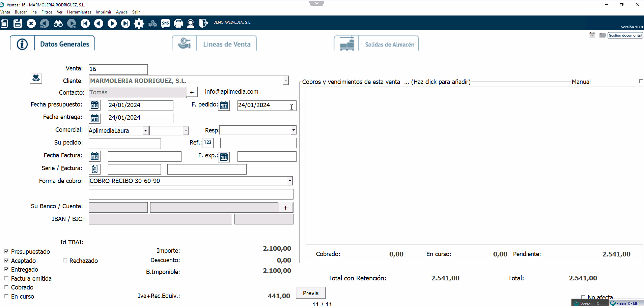Click the Gestión documental button
This screenshot has width=644, height=306.
click(x=625, y=35)
